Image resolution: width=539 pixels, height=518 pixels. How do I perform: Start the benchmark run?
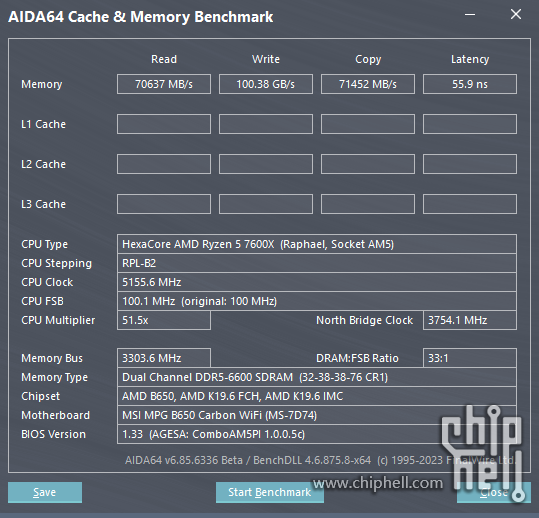point(270,492)
